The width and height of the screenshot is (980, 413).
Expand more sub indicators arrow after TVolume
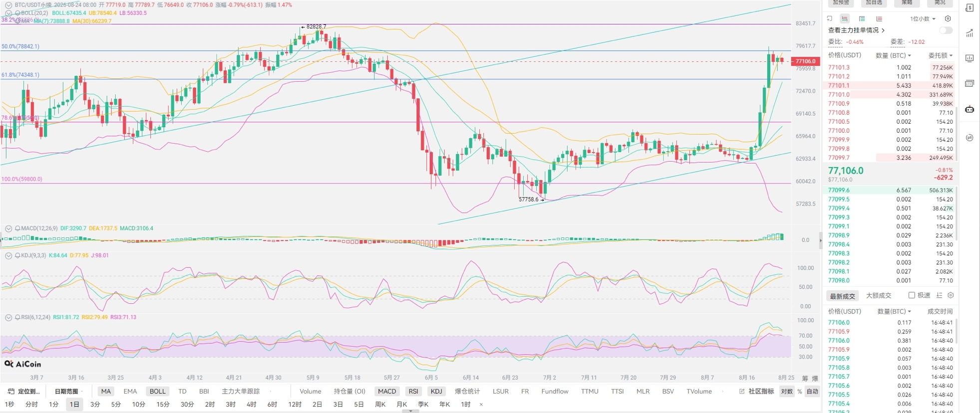[x=723, y=392]
